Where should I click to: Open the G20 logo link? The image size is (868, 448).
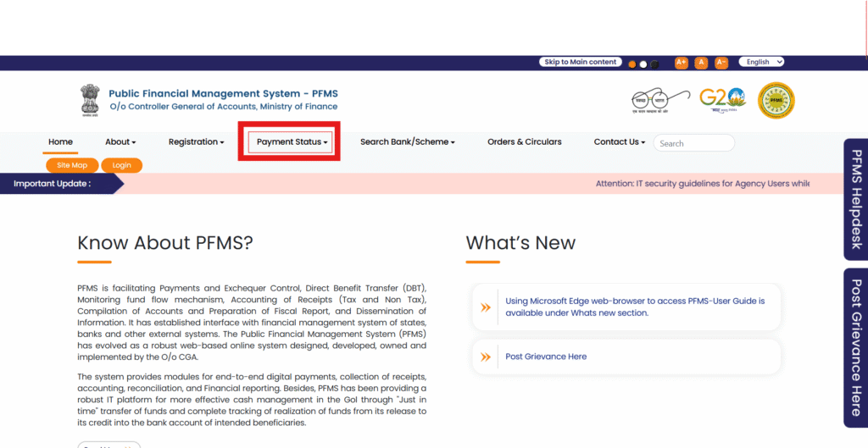pos(722,100)
